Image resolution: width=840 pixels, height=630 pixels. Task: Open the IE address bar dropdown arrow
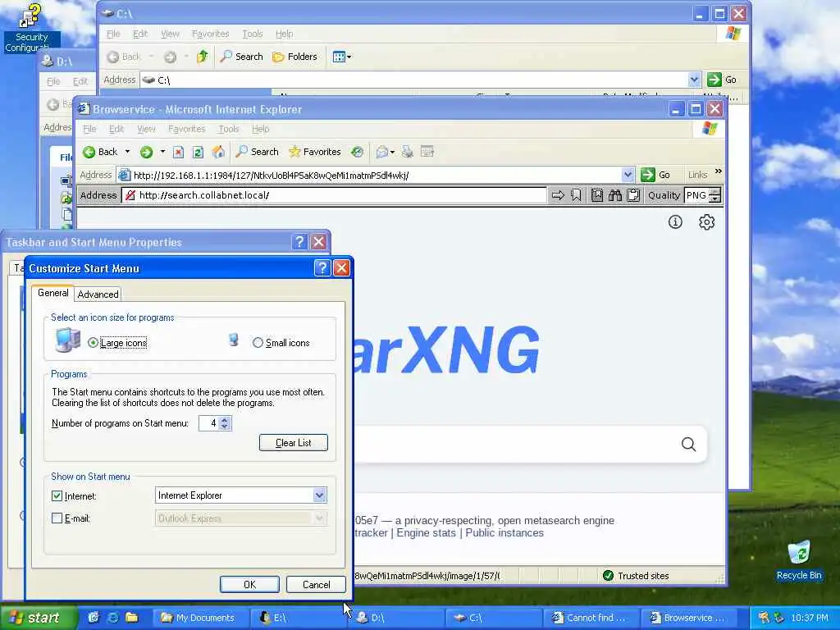click(628, 175)
